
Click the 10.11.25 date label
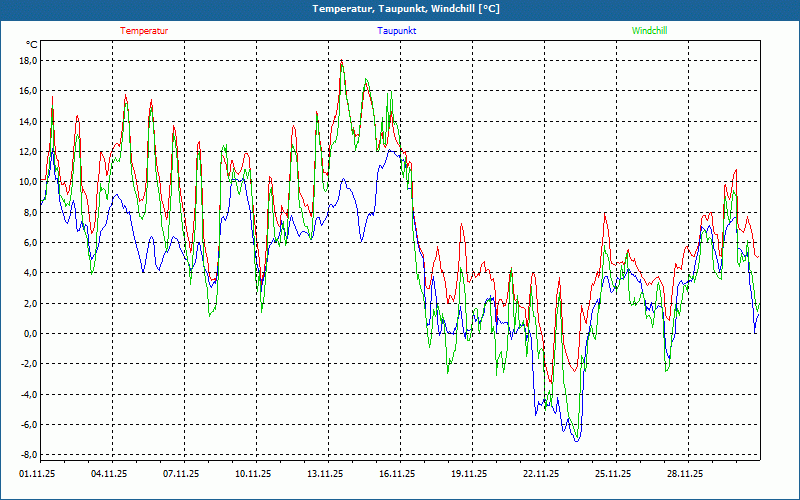click(254, 475)
